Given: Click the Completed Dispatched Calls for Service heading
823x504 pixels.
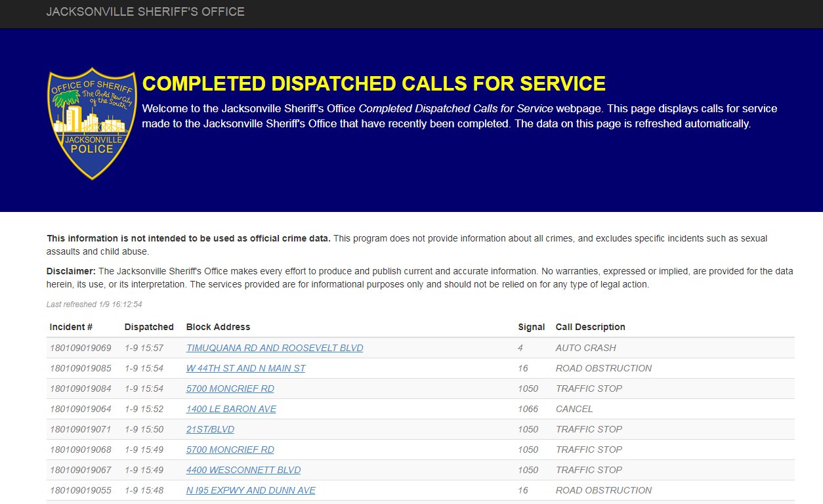Looking at the screenshot, I should click(x=374, y=84).
